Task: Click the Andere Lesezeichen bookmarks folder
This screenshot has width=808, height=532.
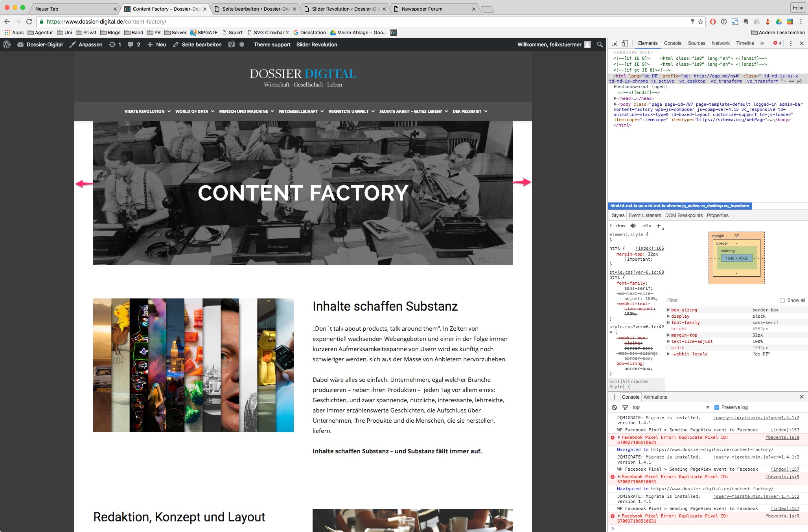Action: click(x=778, y=33)
